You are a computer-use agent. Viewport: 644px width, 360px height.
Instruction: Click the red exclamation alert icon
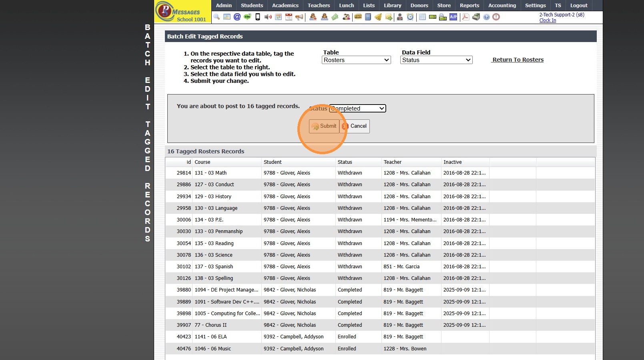click(x=496, y=17)
